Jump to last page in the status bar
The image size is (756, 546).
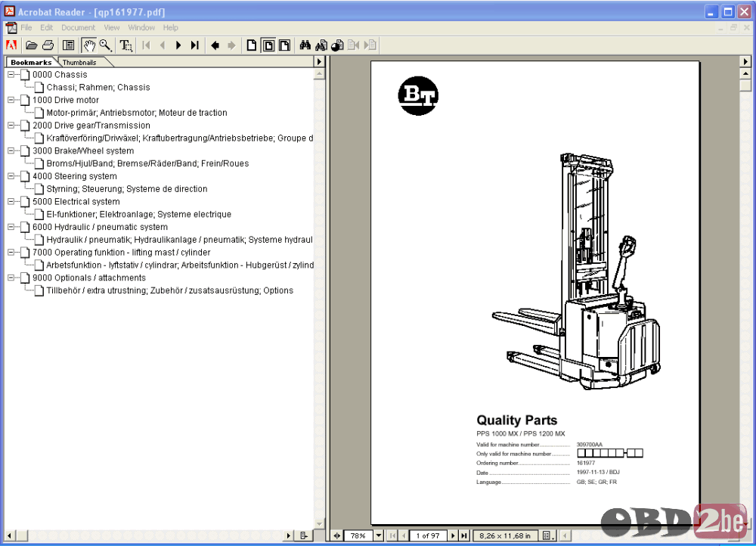tap(464, 535)
